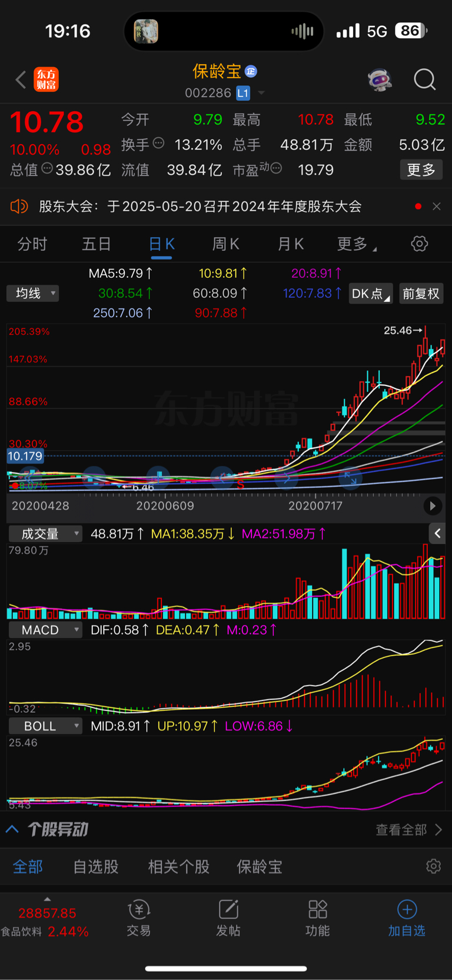Tap the MA 10:9.81 value

pyautogui.click(x=222, y=273)
